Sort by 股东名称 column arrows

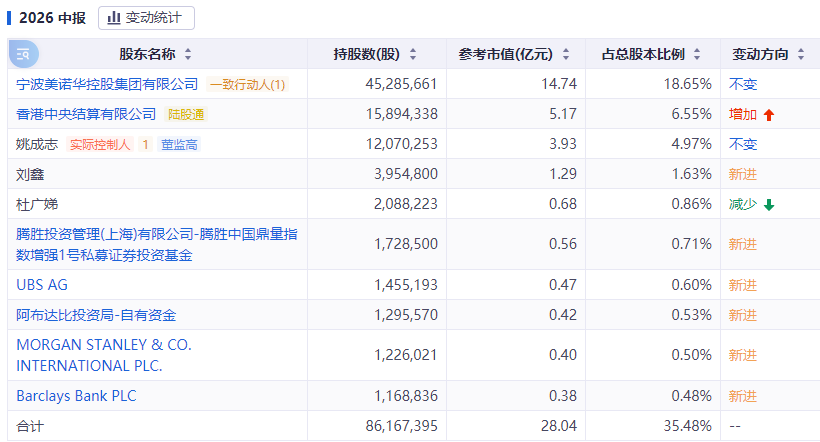[188, 54]
